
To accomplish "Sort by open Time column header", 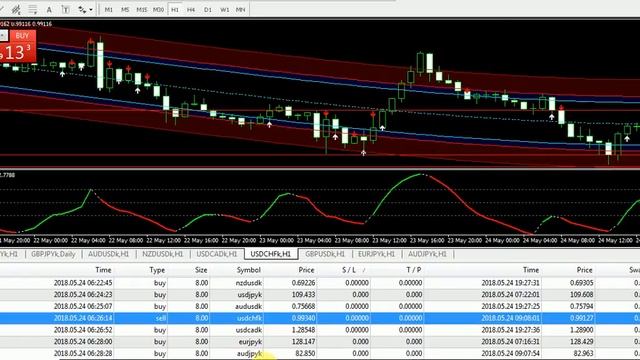I will click(103, 270).
